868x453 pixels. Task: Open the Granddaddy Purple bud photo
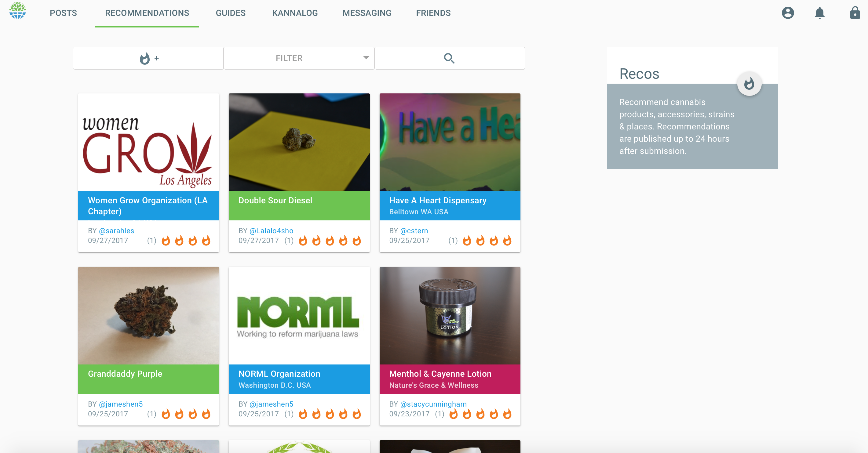(148, 316)
